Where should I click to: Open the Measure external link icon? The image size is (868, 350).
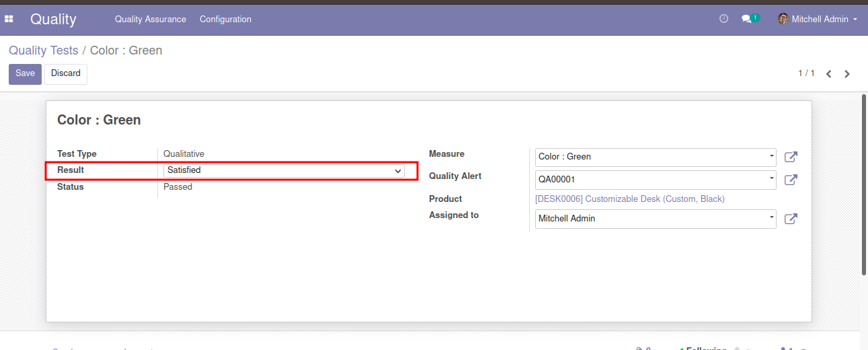pos(791,157)
